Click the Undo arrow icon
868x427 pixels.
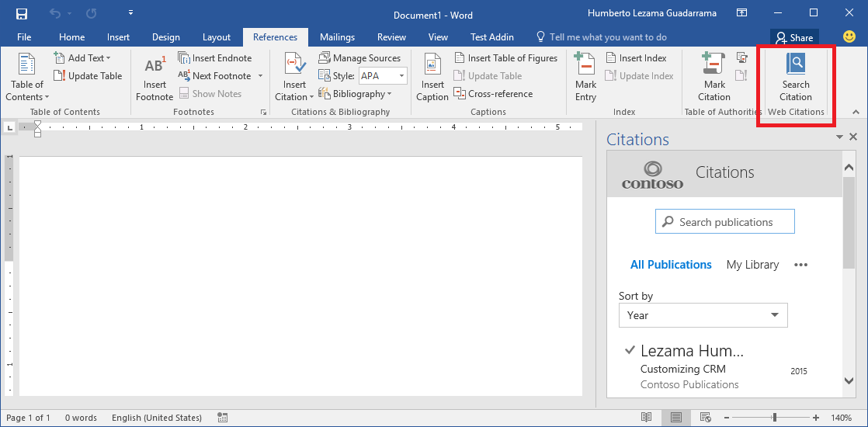coord(55,14)
